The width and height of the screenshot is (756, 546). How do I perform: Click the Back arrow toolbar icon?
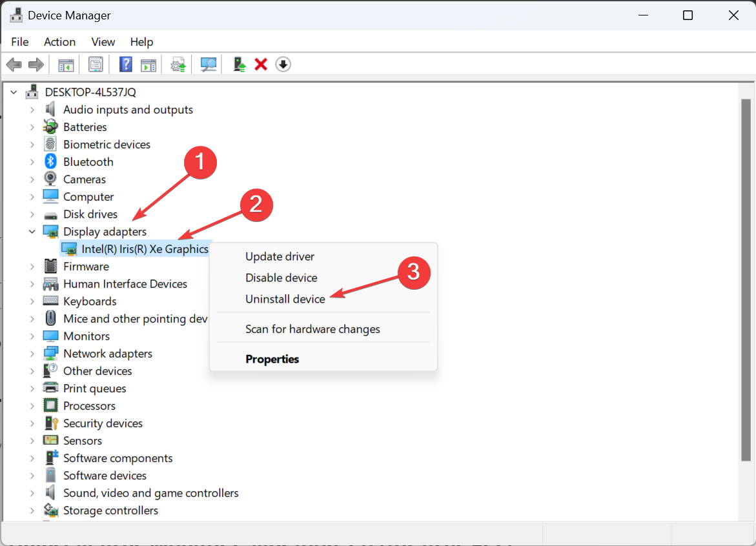click(x=14, y=64)
